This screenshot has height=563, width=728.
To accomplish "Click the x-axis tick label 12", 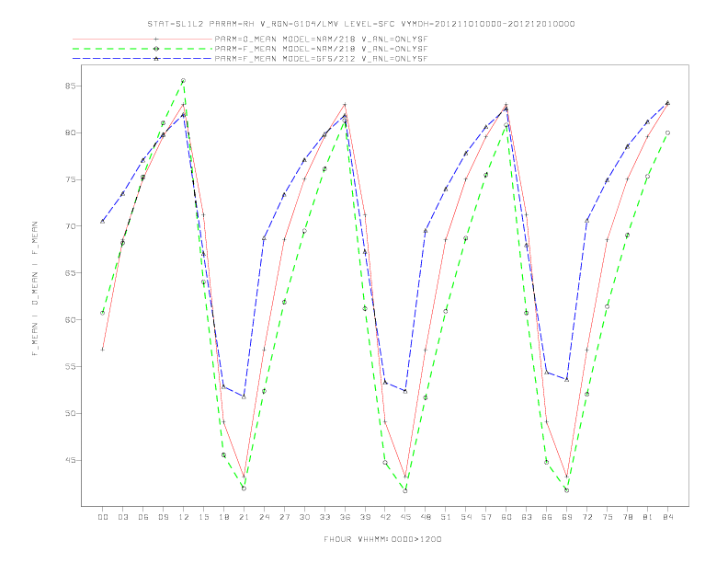I will (x=184, y=517).
